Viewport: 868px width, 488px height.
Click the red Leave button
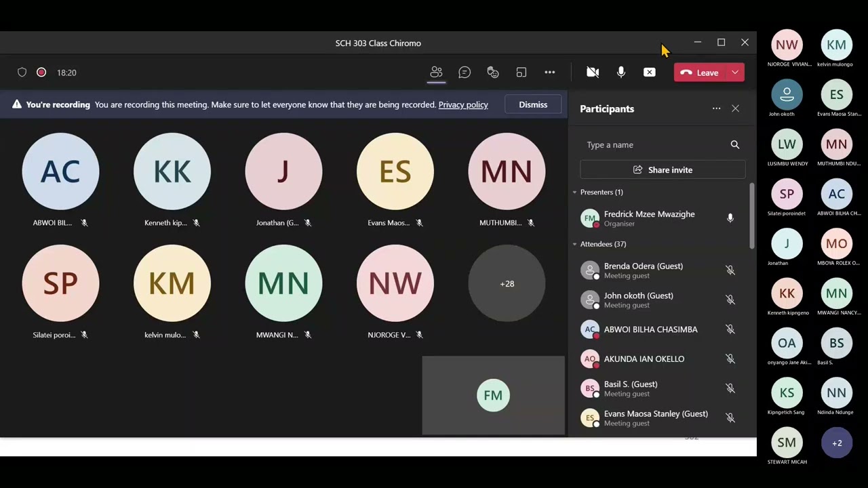click(x=700, y=73)
